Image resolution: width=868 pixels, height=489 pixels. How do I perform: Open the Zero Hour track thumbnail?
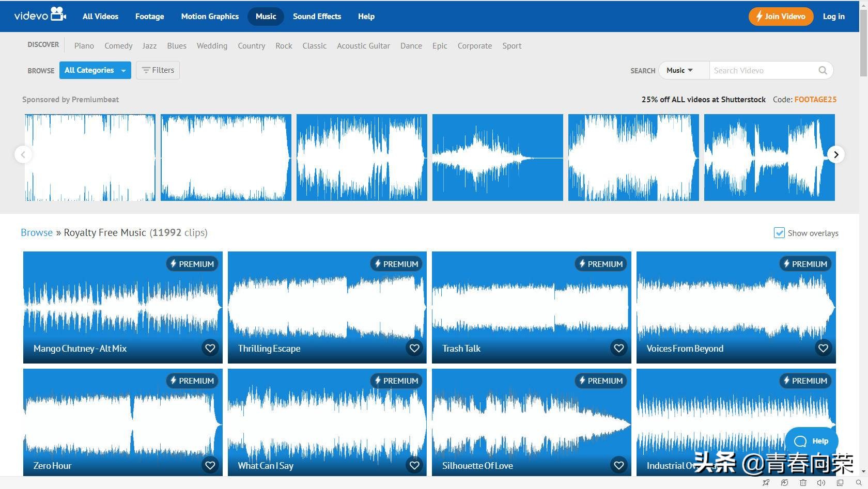[122, 418]
